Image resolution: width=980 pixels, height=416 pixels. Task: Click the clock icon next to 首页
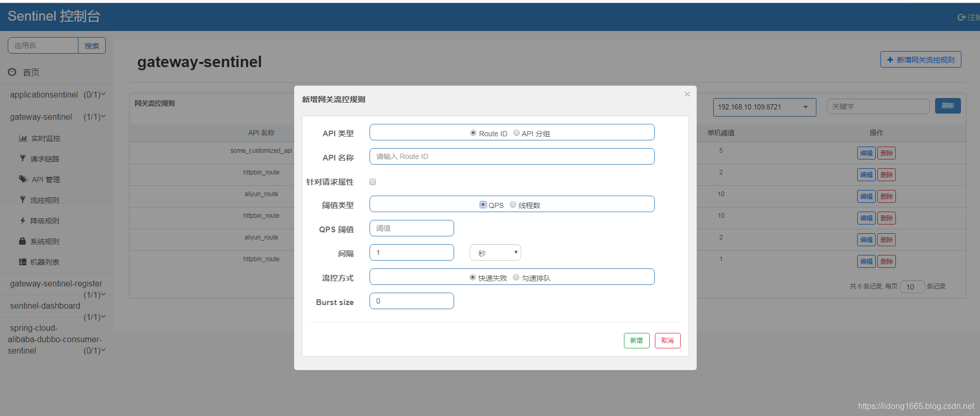12,72
